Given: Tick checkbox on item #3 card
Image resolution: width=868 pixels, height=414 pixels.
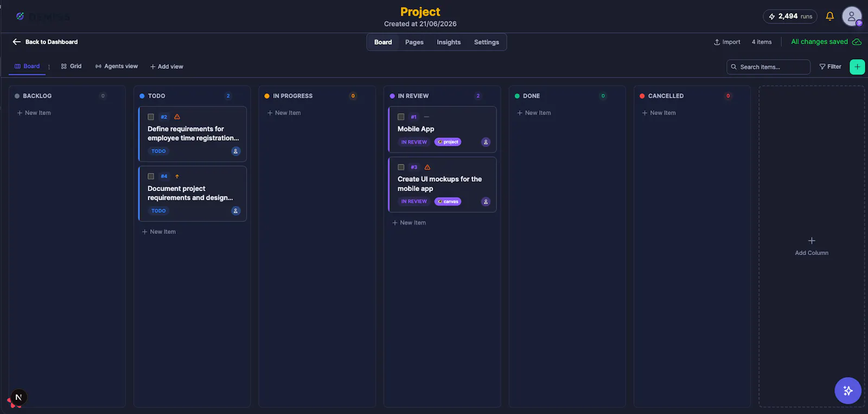Looking at the screenshot, I should pyautogui.click(x=401, y=167).
